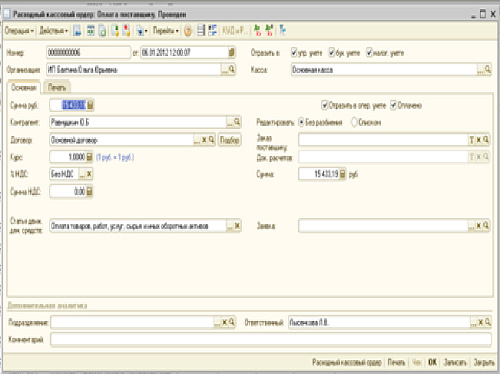The image size is (500, 377).
Task: Click the red-marked document toolbar icon
Action: [127, 31]
